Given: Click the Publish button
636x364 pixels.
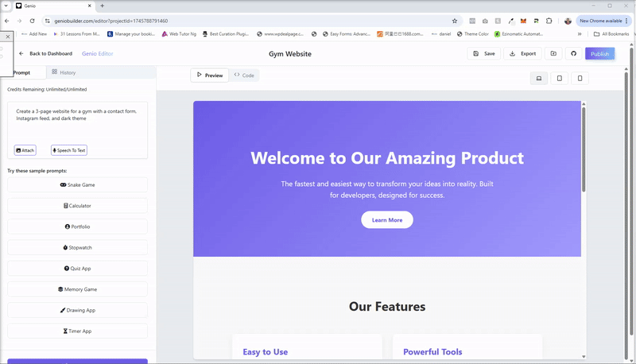Looking at the screenshot, I should [x=599, y=54].
